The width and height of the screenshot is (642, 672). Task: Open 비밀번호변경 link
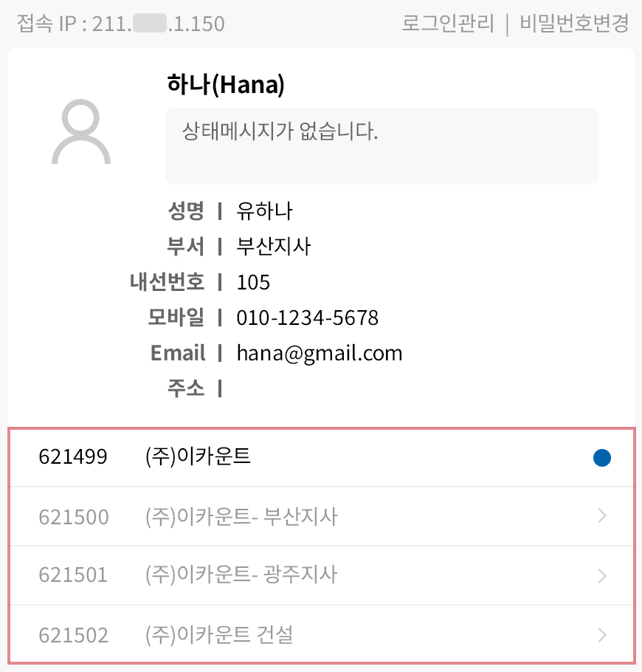[x=574, y=24]
